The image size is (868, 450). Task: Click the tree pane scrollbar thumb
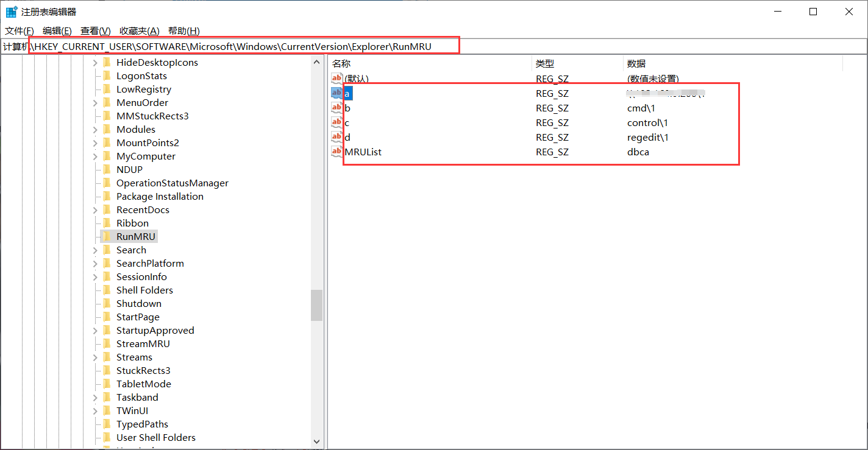pos(316,305)
